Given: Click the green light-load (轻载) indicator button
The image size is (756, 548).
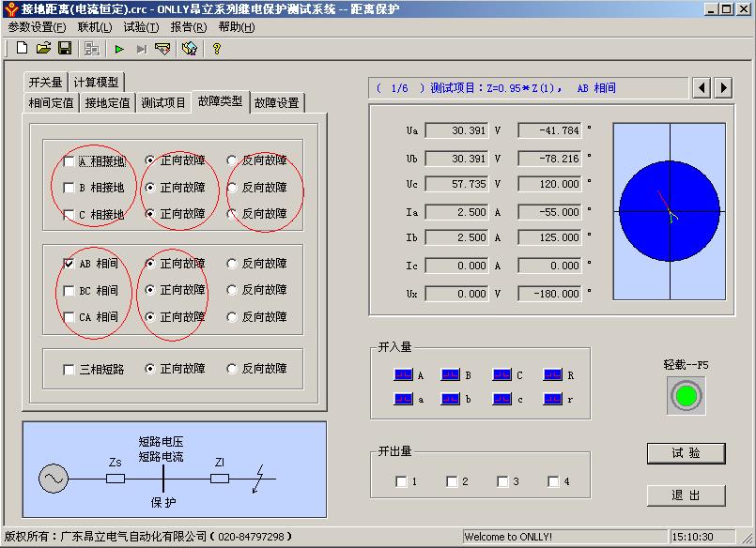Looking at the screenshot, I should pyautogui.click(x=686, y=396).
